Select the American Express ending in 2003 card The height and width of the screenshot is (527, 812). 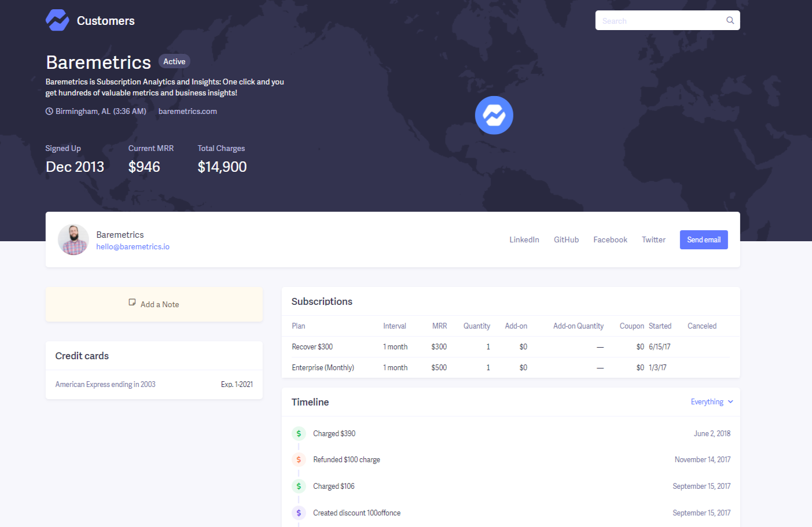tap(105, 384)
